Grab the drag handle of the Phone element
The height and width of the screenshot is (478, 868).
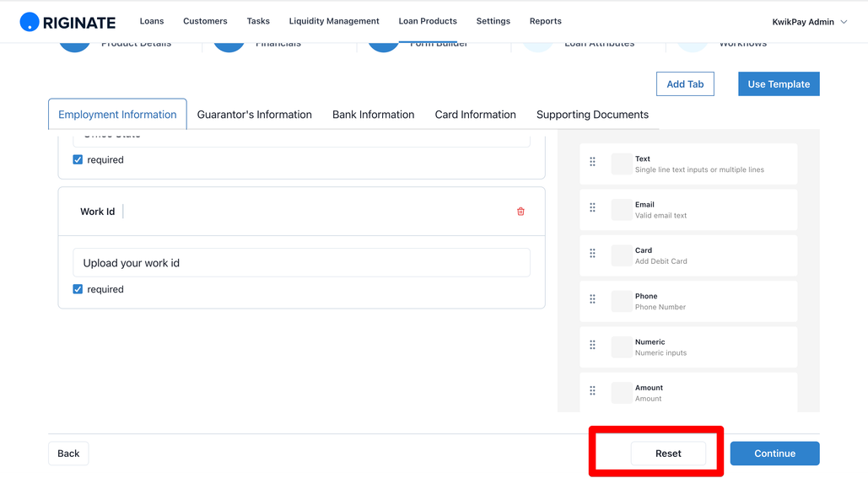point(592,299)
